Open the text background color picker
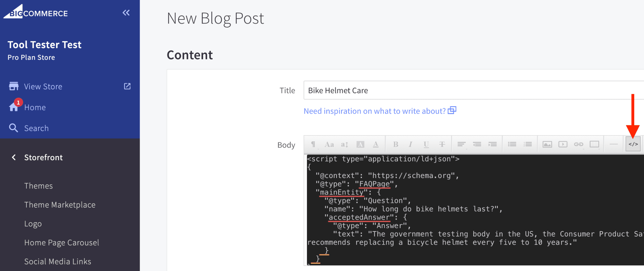Viewport: 644px width, 271px height. tap(360, 144)
